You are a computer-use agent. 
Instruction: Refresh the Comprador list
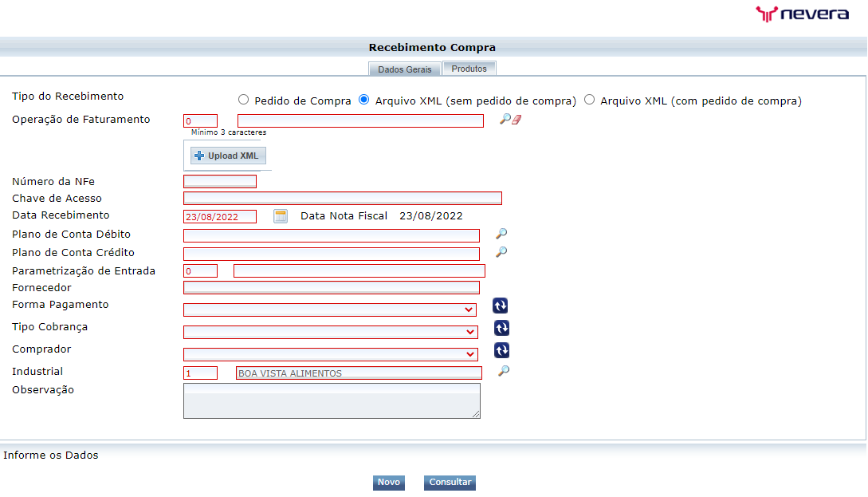point(501,350)
